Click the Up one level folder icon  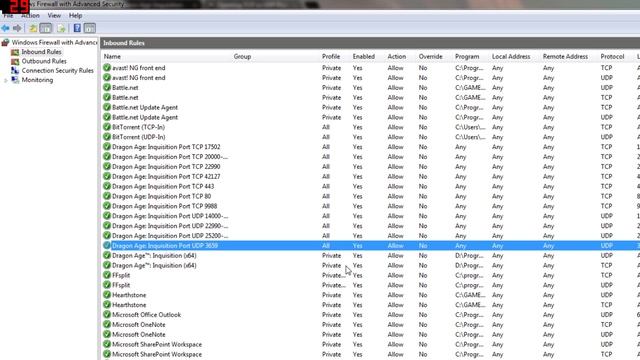click(x=33, y=28)
